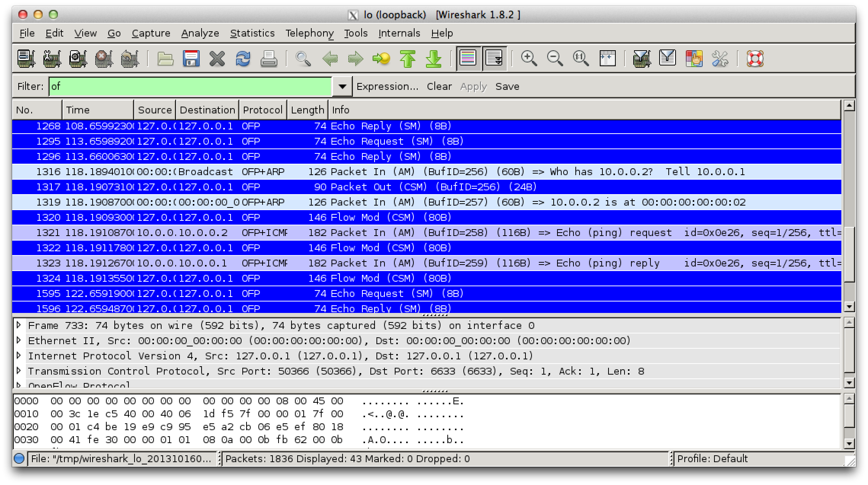The height and width of the screenshot is (485, 868).
Task: Save the current filter
Action: pos(507,86)
